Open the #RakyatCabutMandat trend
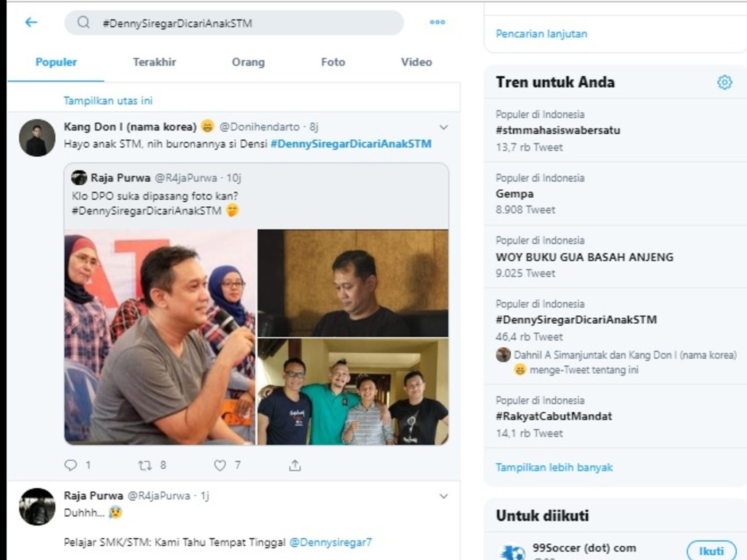 (554, 416)
